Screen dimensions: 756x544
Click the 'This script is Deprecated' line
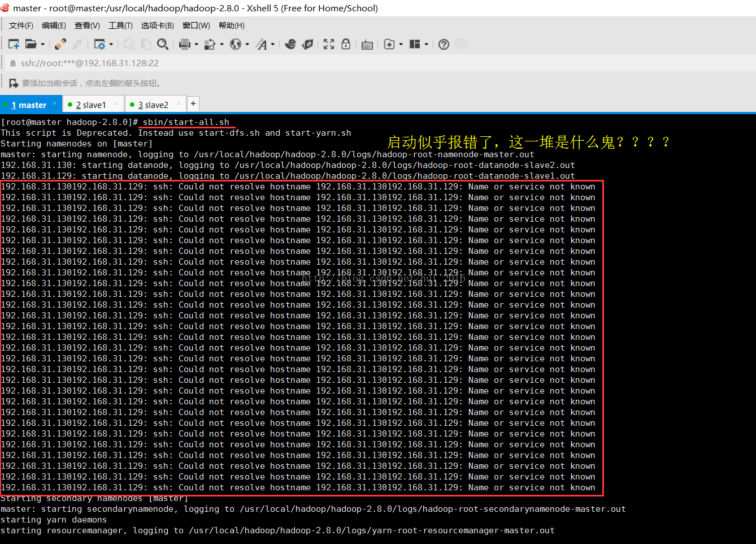(x=176, y=133)
